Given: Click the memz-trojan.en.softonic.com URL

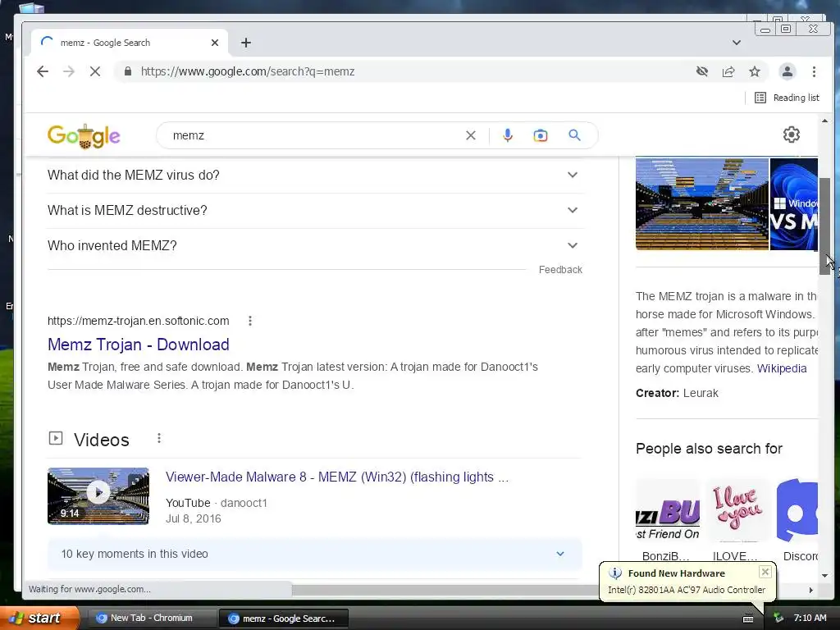Looking at the screenshot, I should 138,321.
